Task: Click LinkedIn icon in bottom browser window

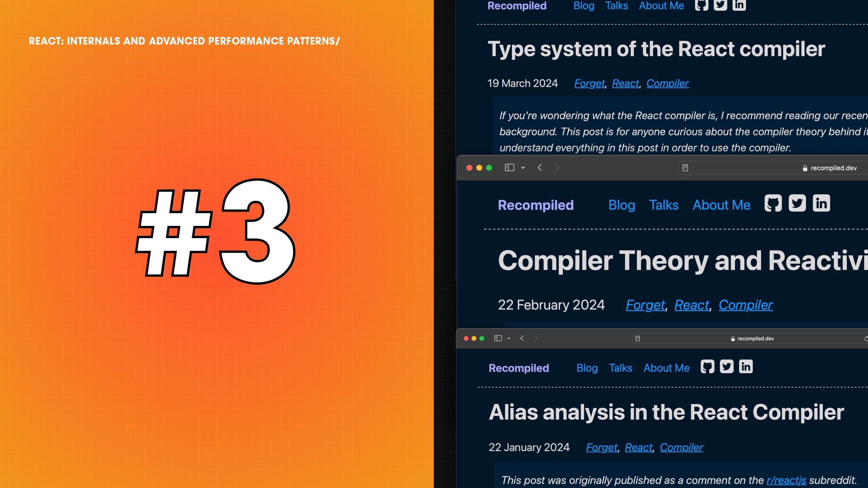Action: [746, 366]
